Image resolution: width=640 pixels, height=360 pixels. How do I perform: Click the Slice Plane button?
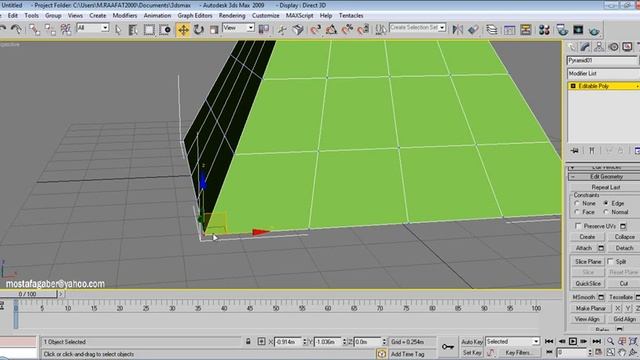point(588,262)
